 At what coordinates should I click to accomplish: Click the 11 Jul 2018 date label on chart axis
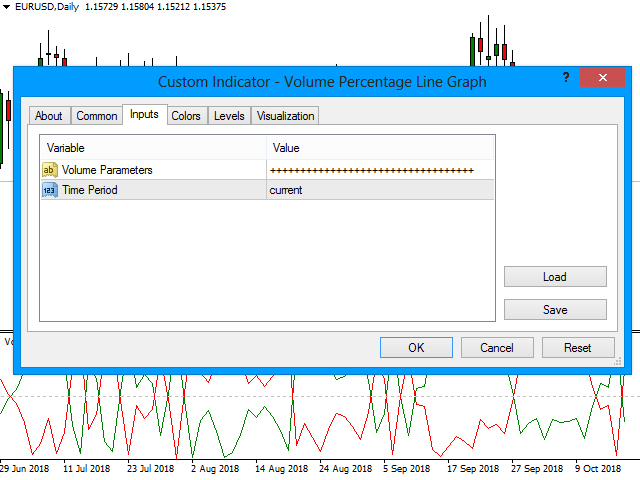pyautogui.click(x=87, y=469)
